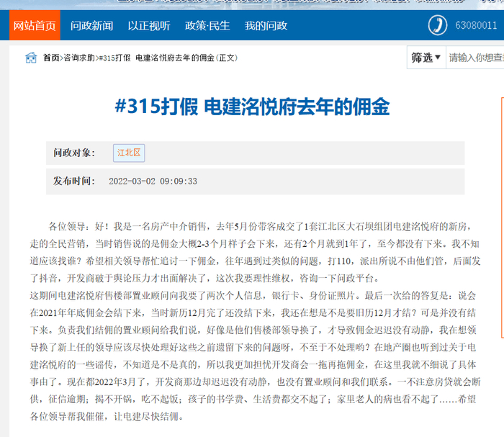Click the telephone hotline icon
The height and width of the screenshot is (437, 504).
[438, 25]
